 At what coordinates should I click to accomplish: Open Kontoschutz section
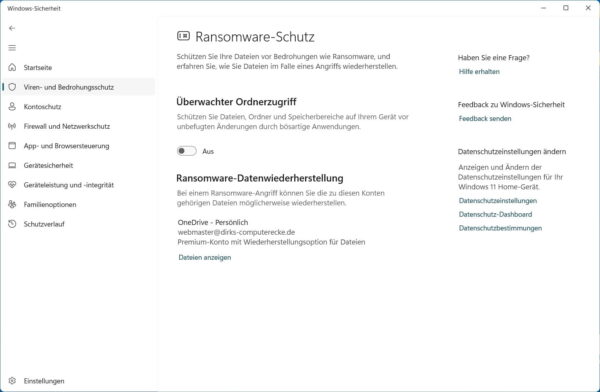79,106
